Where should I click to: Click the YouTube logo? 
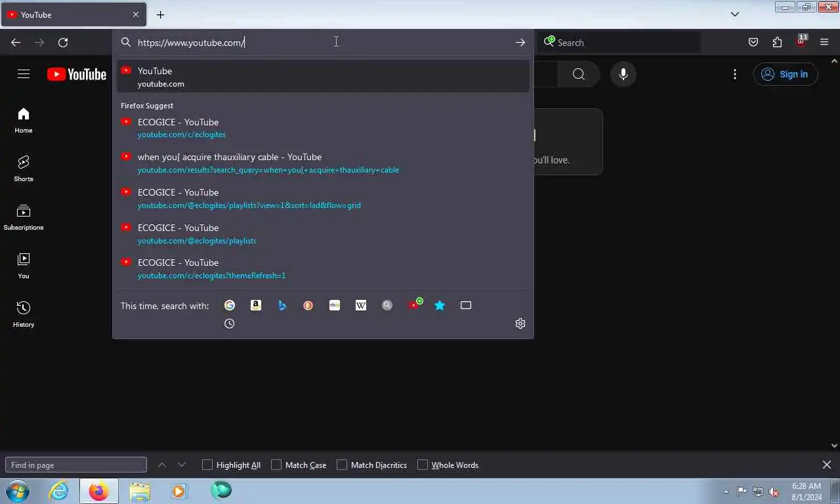coord(77,74)
